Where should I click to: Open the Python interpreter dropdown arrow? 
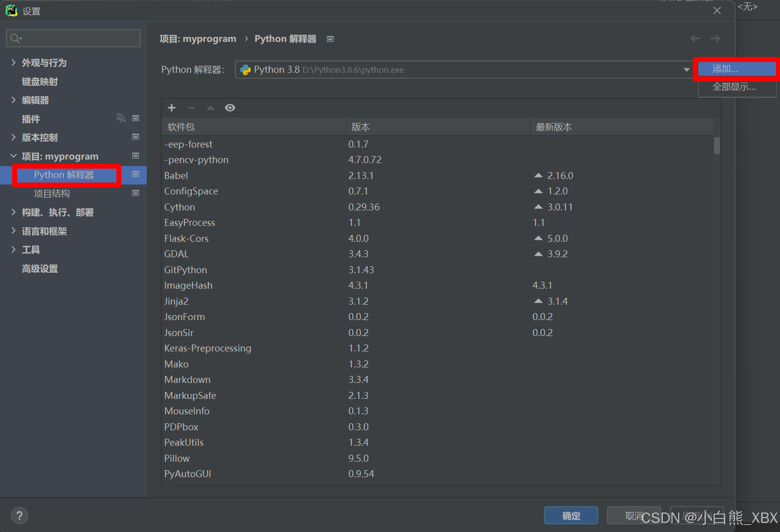pyautogui.click(x=687, y=70)
